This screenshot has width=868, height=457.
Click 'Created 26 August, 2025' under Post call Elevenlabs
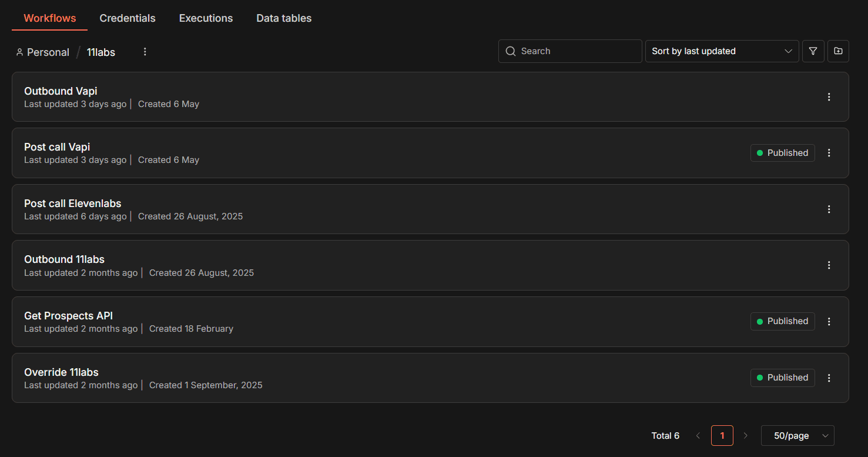[x=190, y=216]
